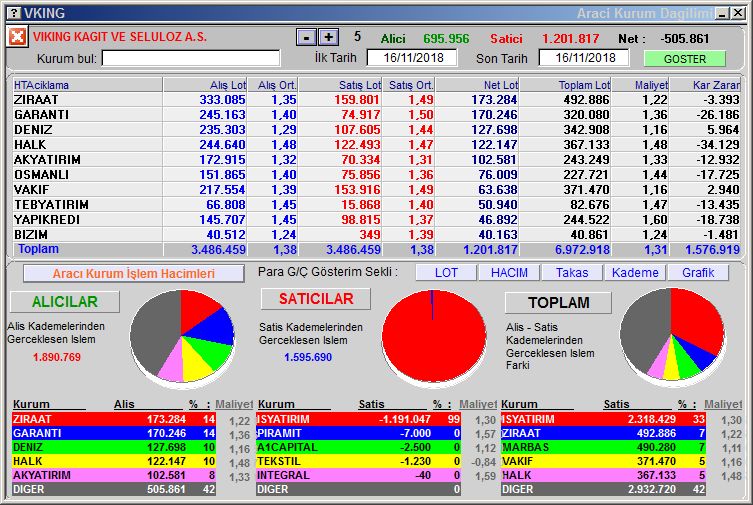Click the SATICILAR button

316,299
